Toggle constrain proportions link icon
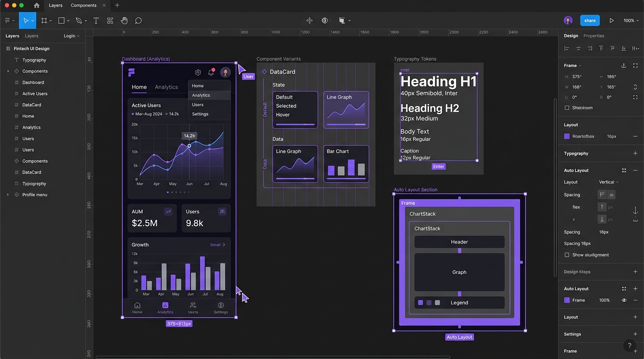 (635, 87)
